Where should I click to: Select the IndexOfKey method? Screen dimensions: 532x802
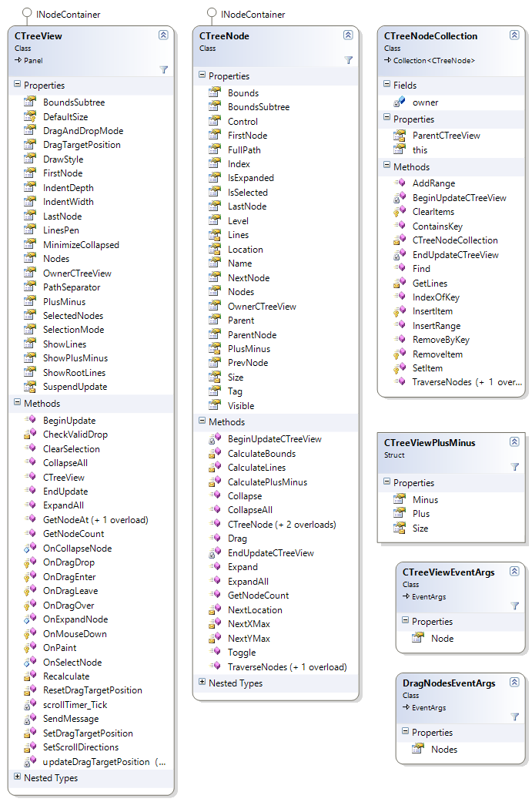(x=436, y=297)
